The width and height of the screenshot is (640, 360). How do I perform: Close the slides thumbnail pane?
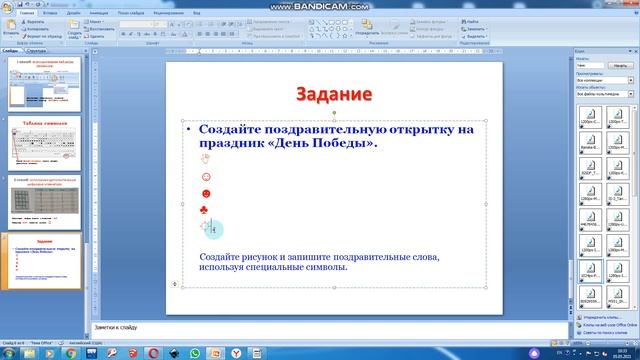(x=86, y=51)
